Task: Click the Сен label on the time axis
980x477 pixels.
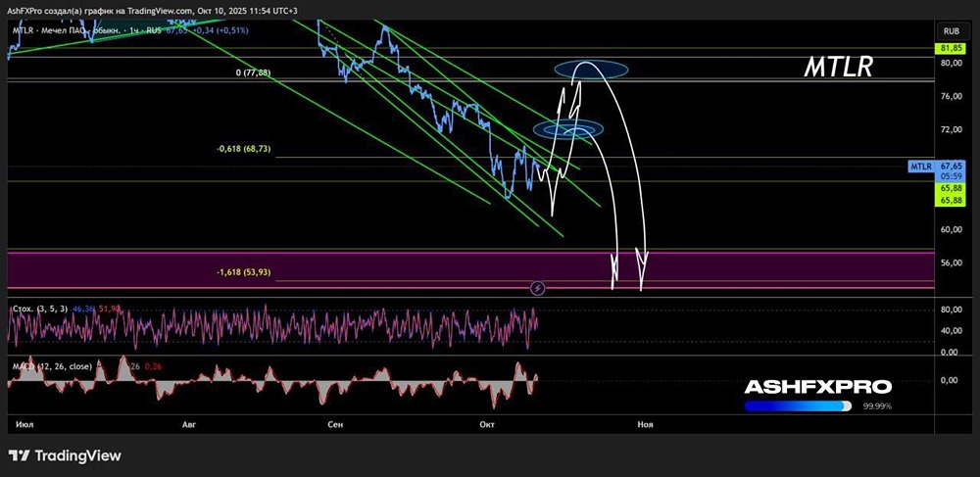Action: coord(335,424)
